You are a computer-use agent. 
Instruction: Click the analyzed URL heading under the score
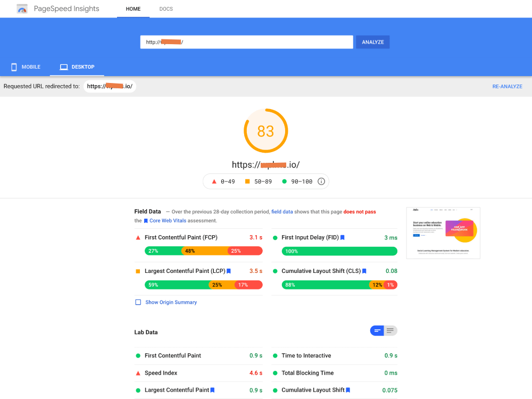tap(265, 165)
